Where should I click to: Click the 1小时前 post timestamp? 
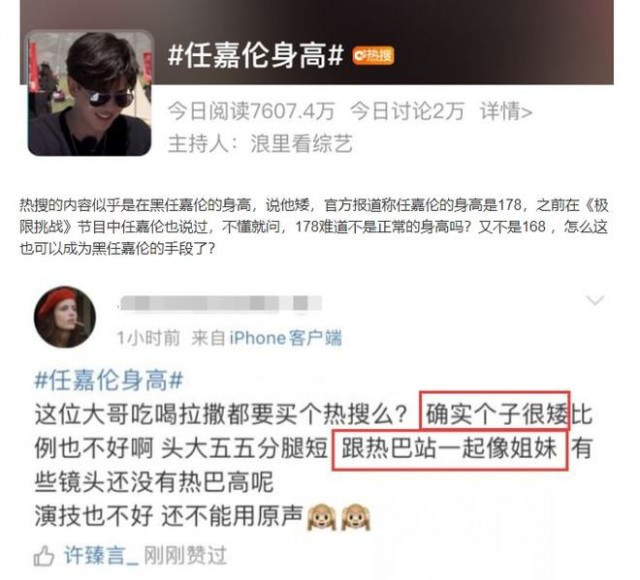(x=148, y=338)
